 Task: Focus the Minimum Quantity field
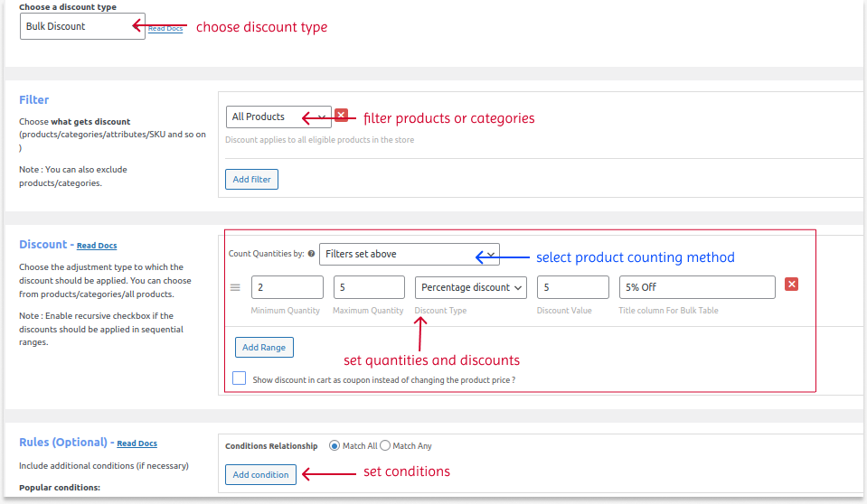[287, 287]
